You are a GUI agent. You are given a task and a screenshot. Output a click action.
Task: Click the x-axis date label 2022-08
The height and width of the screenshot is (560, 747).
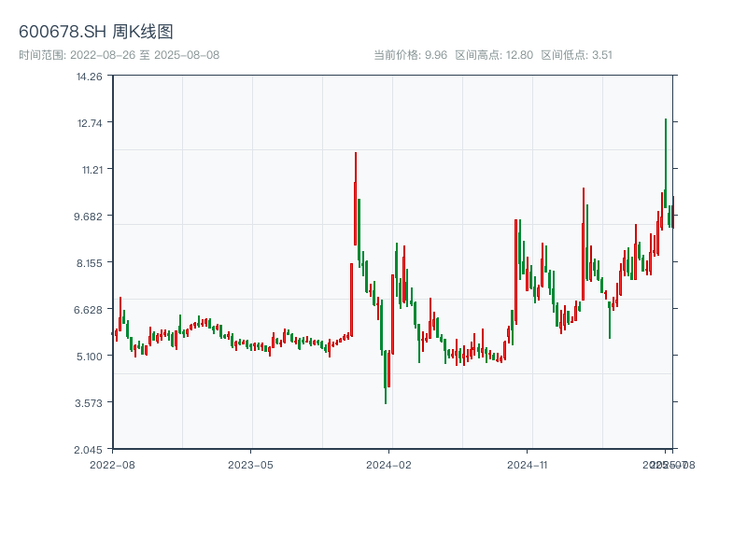tap(112, 465)
